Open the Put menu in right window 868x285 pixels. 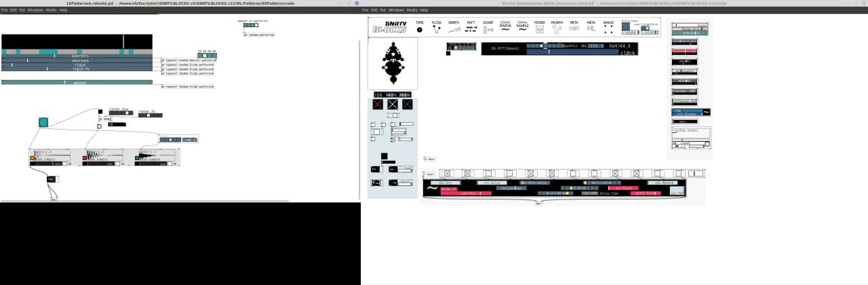[382, 10]
